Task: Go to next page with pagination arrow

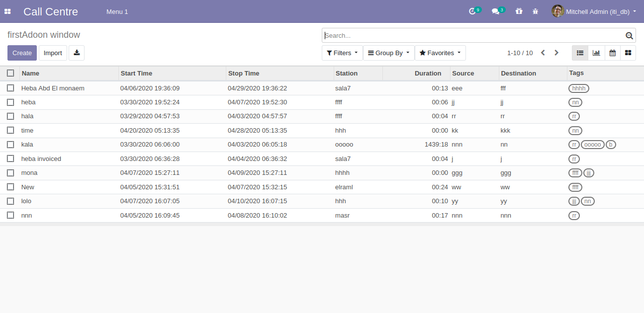Action: pos(556,52)
